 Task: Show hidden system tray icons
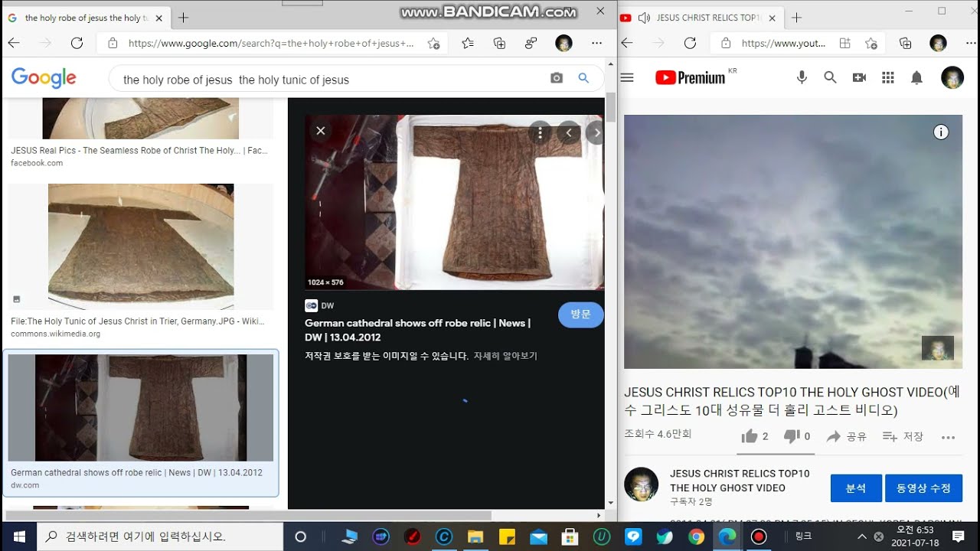click(x=862, y=536)
